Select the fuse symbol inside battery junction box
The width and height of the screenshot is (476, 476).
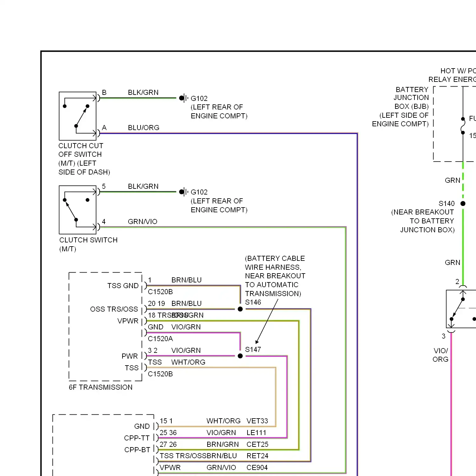point(463,126)
